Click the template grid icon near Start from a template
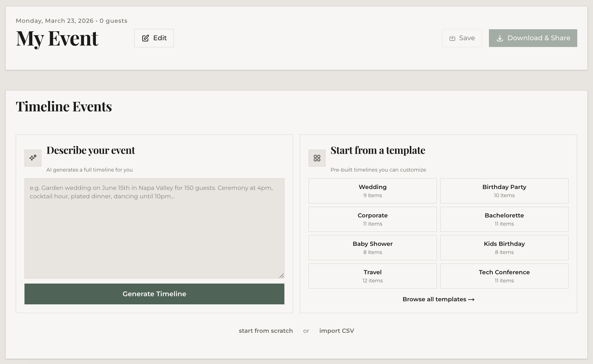593x364 pixels. [317, 158]
